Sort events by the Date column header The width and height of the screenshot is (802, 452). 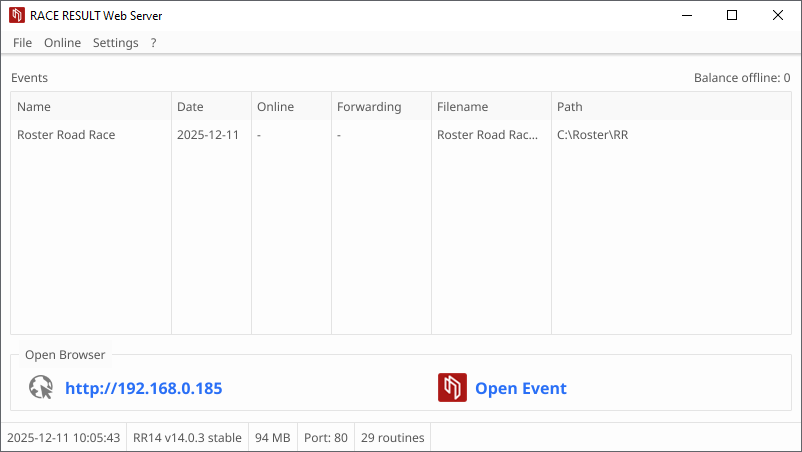(x=211, y=106)
